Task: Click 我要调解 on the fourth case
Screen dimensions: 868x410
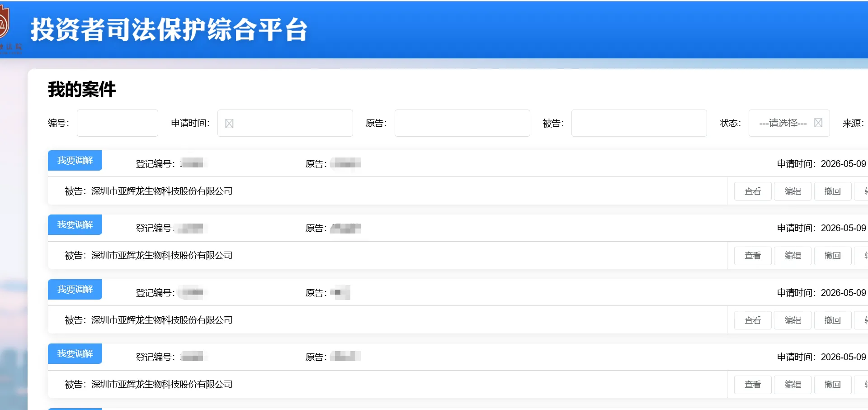Action: pyautogui.click(x=75, y=354)
